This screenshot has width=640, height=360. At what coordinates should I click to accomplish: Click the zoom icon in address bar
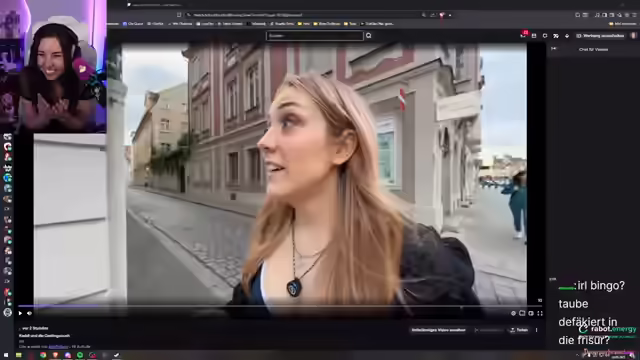coord(424,15)
